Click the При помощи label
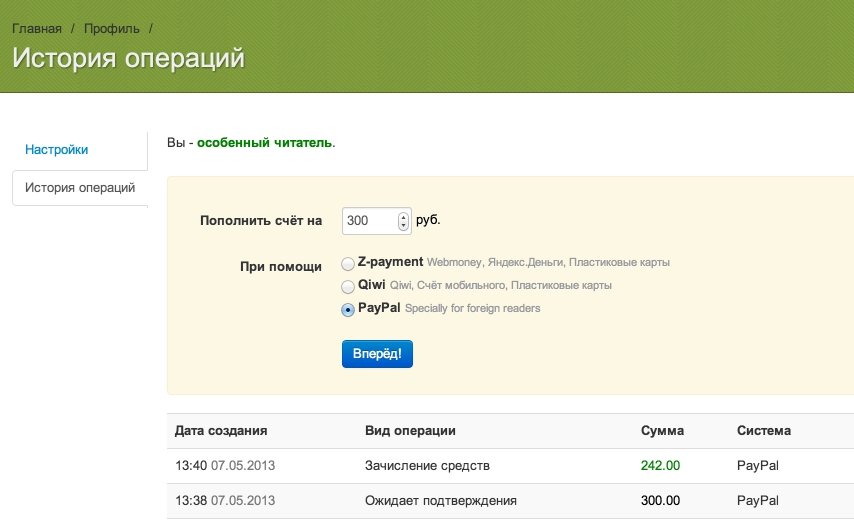Image resolution: width=854 pixels, height=524 pixels. 280,267
